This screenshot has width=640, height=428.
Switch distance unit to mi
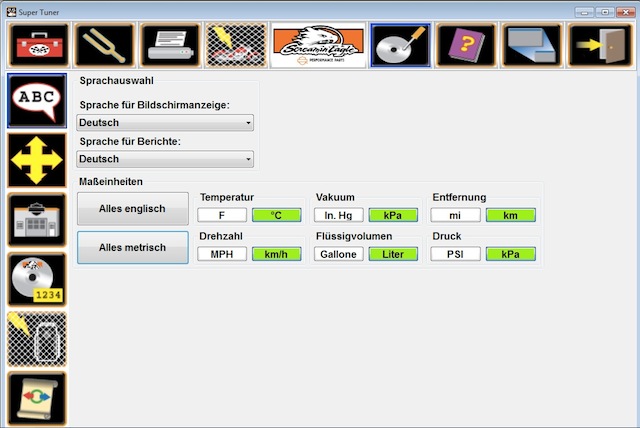(x=455, y=215)
